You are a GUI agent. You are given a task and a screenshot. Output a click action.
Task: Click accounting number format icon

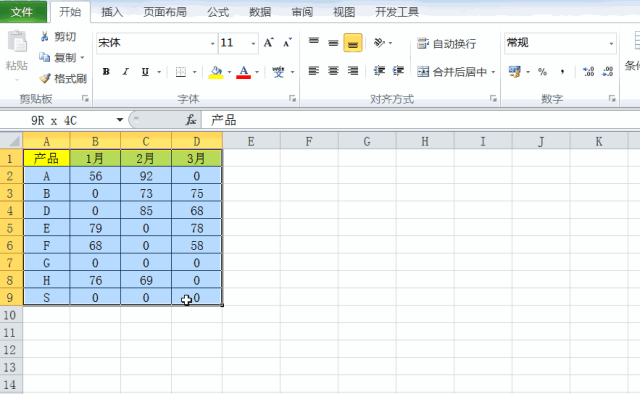pyautogui.click(x=514, y=72)
